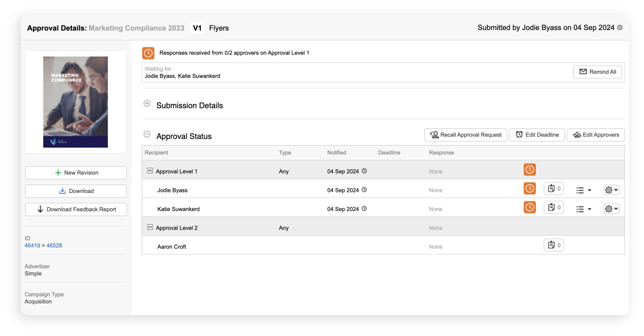Open comments for Katie Suwankerd

click(553, 207)
